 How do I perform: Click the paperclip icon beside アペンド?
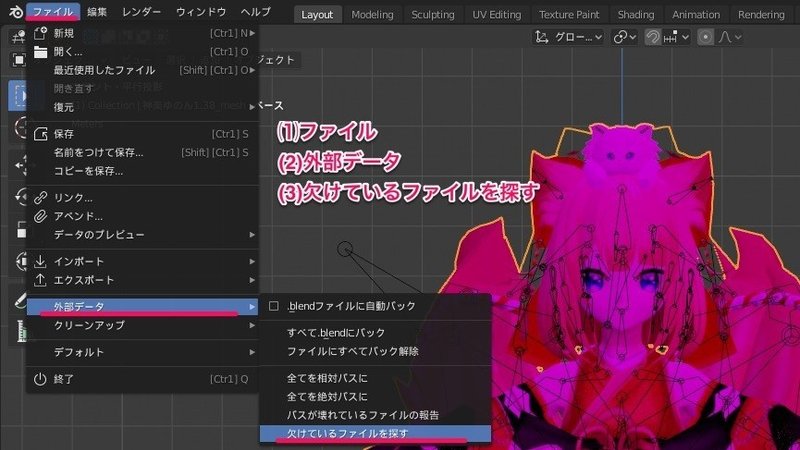click(40, 216)
